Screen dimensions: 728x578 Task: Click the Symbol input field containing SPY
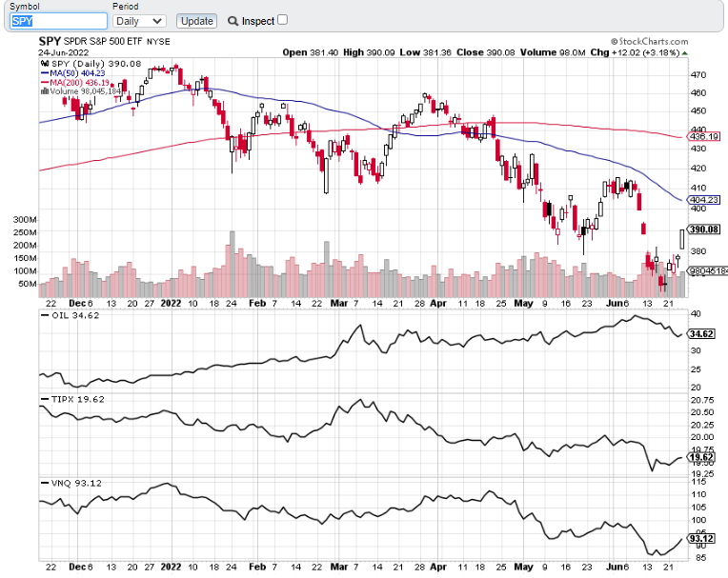coord(58,21)
